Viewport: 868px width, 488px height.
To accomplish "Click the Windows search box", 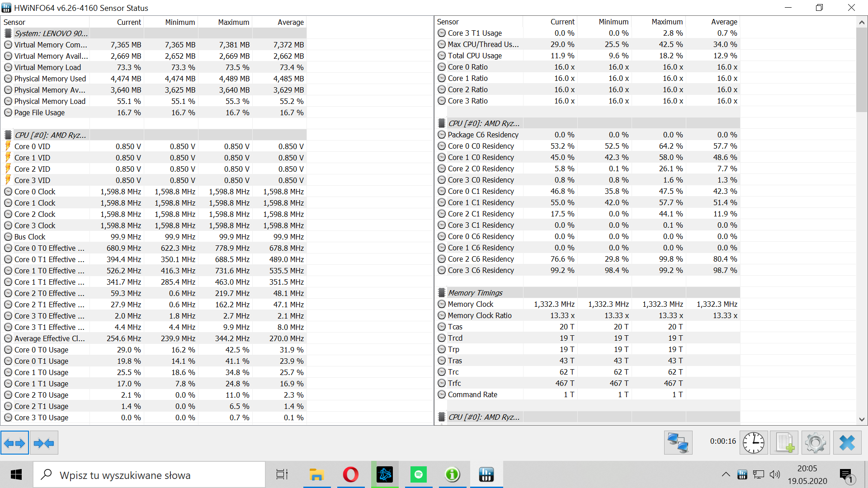I will tap(149, 474).
